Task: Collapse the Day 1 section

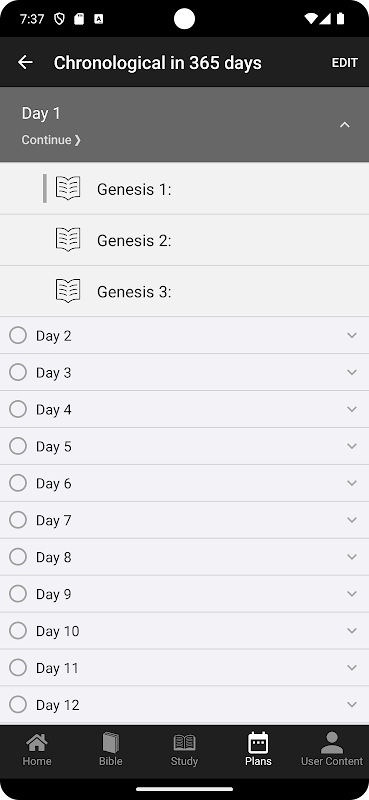Action: coord(345,124)
